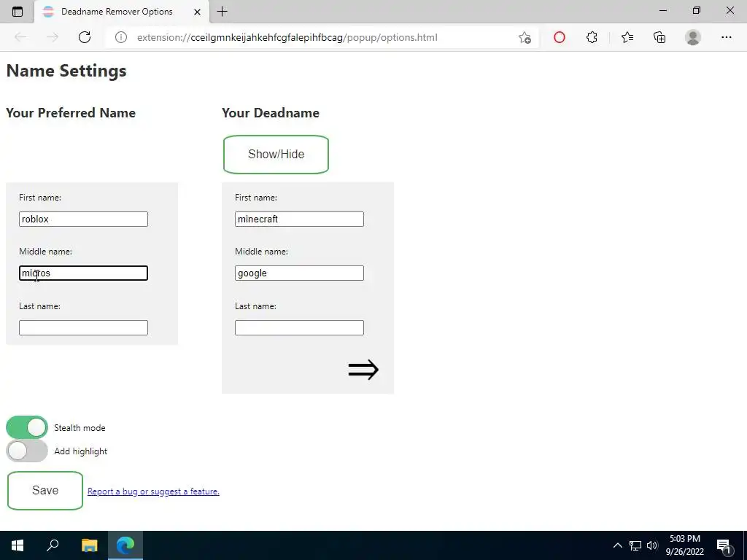Open network status tray icon
The width and height of the screenshot is (747, 560).
[x=635, y=545]
